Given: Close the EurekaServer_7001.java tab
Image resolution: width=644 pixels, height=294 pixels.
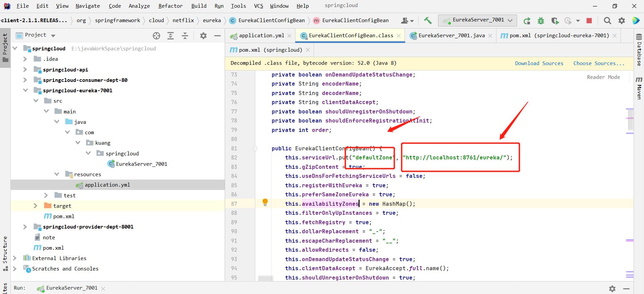Looking at the screenshot, I should 490,36.
